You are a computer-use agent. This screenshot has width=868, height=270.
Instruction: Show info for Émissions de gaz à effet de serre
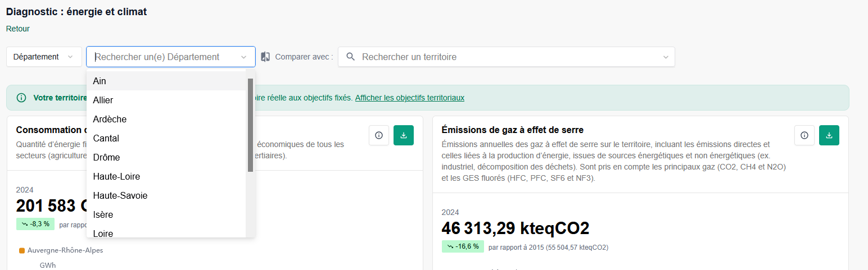coord(804,135)
